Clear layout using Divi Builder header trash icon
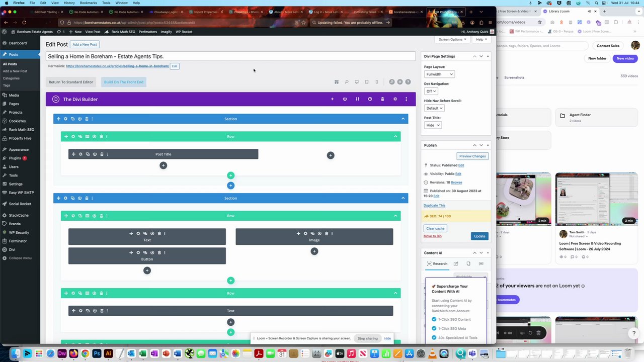644x362 pixels. (x=382, y=99)
